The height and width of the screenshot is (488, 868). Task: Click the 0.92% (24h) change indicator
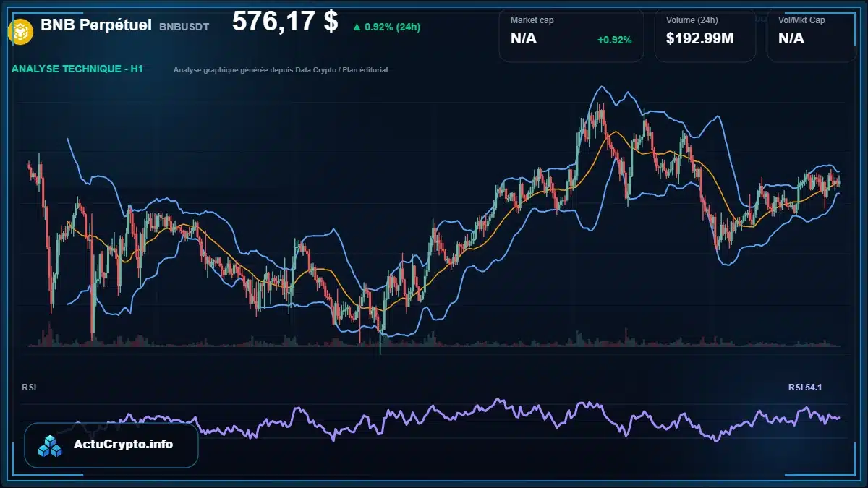pos(386,27)
